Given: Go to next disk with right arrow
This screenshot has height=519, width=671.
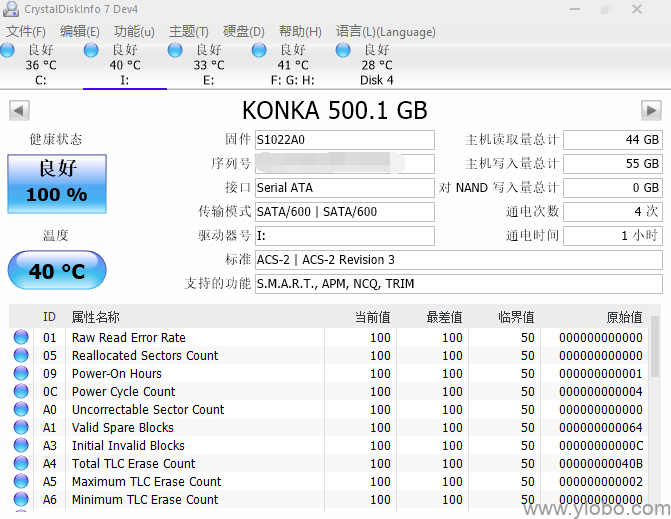Looking at the screenshot, I should click(x=651, y=111).
